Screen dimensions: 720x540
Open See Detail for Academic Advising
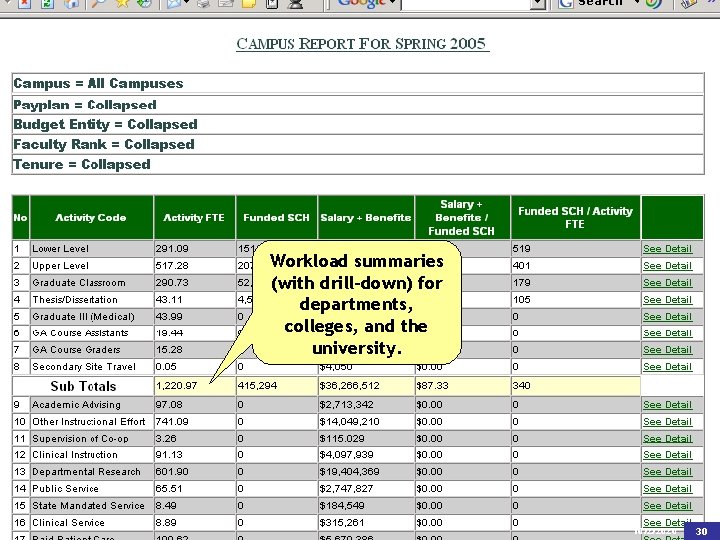(x=667, y=405)
